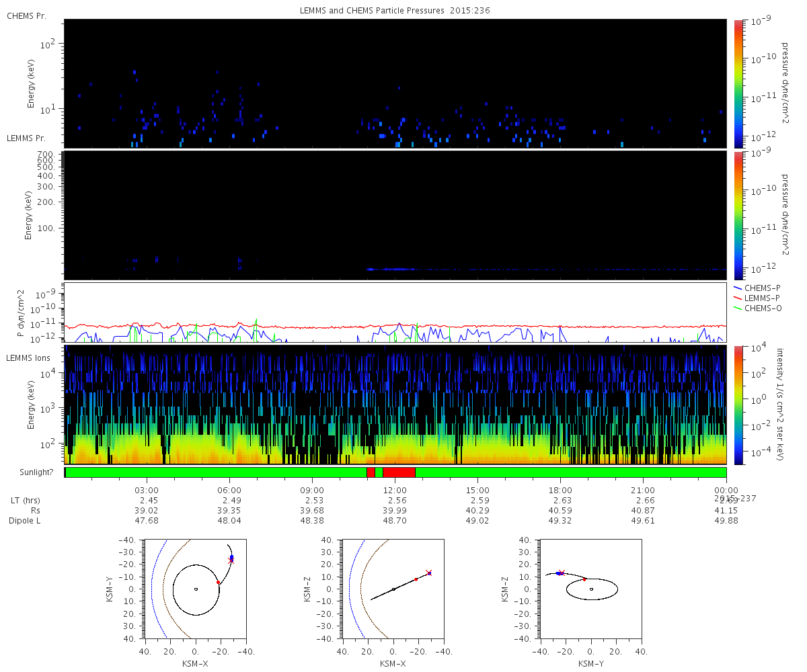The image size is (807, 672).
Task: Click the red X marker in KSM-X/KSM-Z plot
Action: click(428, 573)
